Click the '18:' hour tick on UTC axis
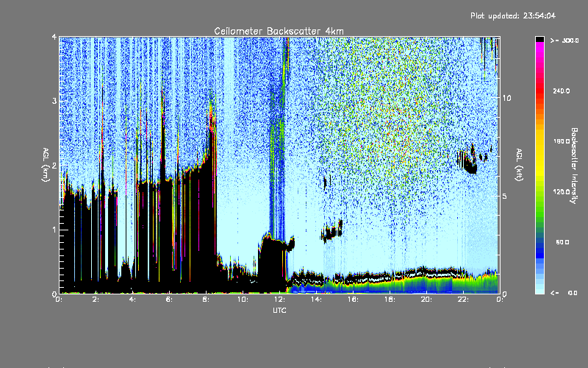 390,300
